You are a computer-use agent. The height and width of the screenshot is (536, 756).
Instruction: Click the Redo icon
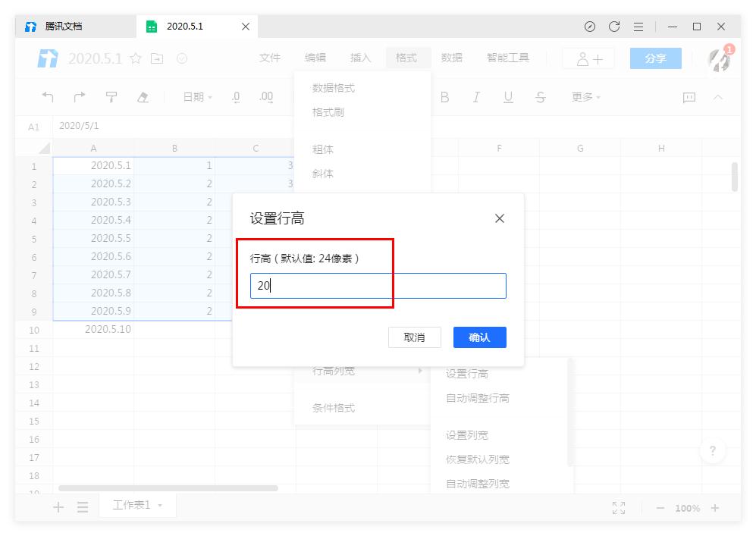[79, 97]
